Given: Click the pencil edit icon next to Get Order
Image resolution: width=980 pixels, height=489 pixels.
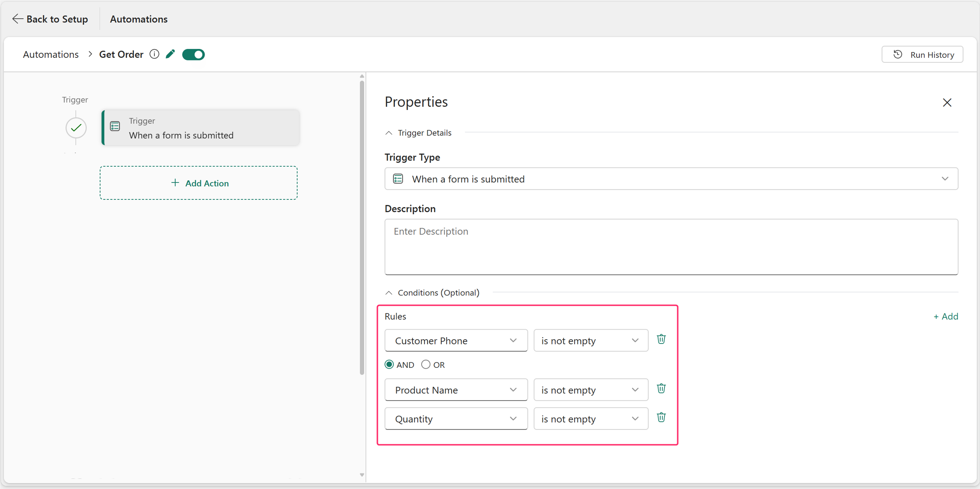Looking at the screenshot, I should pyautogui.click(x=170, y=54).
